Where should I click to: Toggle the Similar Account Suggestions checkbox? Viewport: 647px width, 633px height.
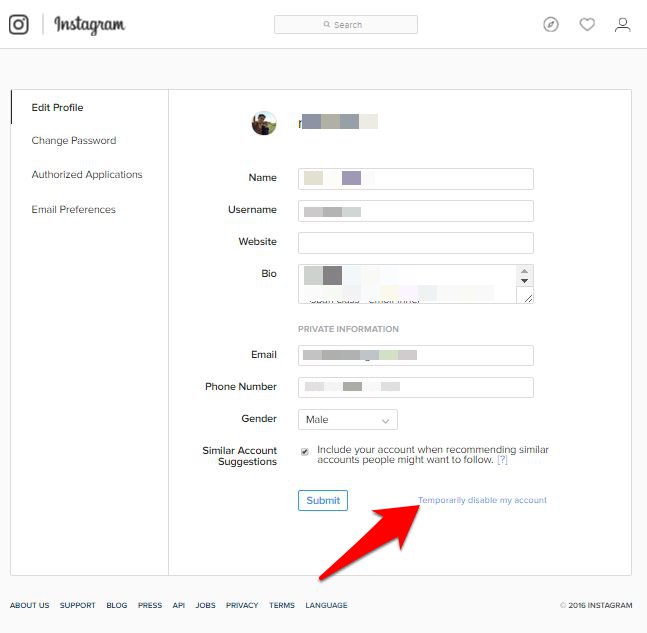tap(305, 451)
